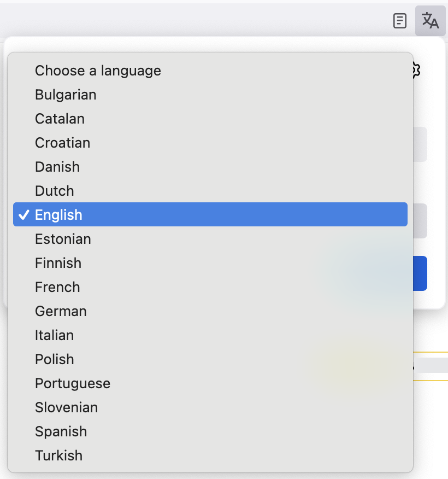Choose Dutch from the language options

coord(55,190)
